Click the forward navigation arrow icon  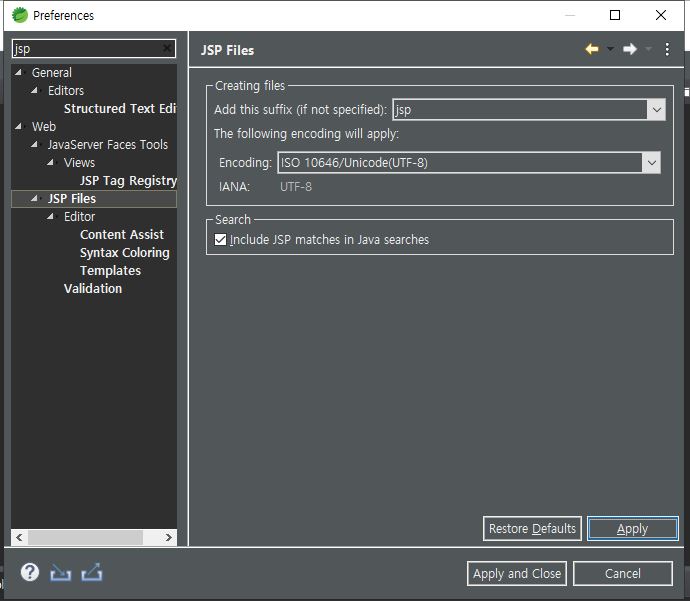(x=630, y=50)
